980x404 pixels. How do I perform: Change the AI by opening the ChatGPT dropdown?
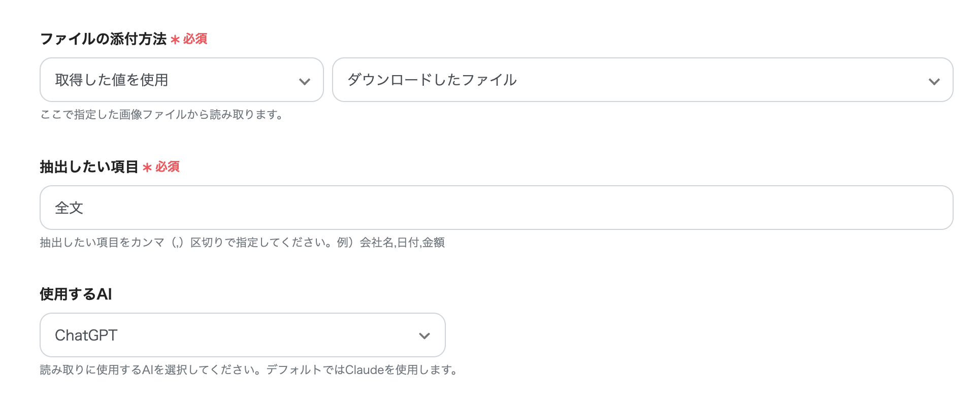[242, 335]
